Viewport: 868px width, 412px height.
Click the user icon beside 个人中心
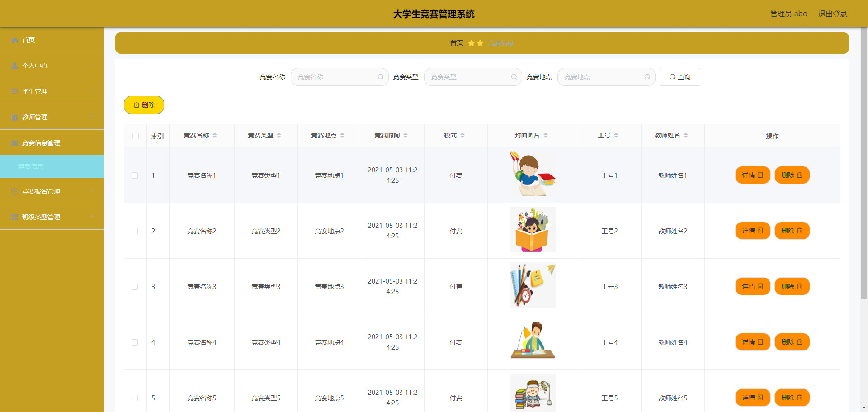[x=14, y=66]
